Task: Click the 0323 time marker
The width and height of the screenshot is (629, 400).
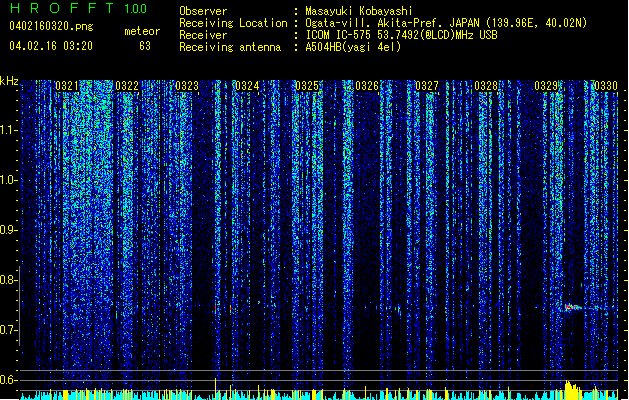Action: (187, 86)
